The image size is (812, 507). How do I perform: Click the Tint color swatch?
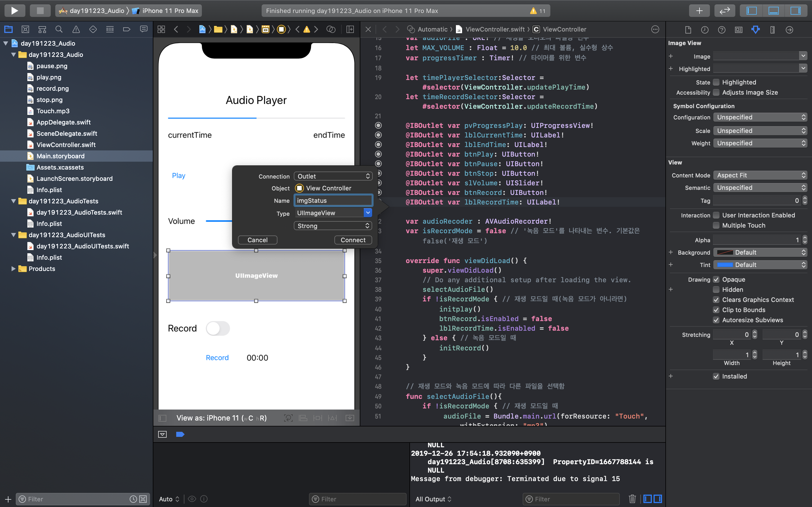tap(725, 265)
